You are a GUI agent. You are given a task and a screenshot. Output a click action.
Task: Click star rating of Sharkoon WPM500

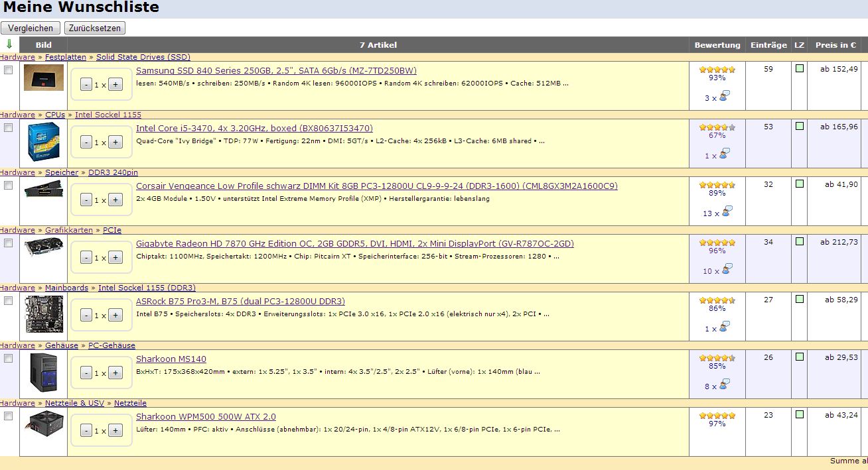[x=717, y=416]
